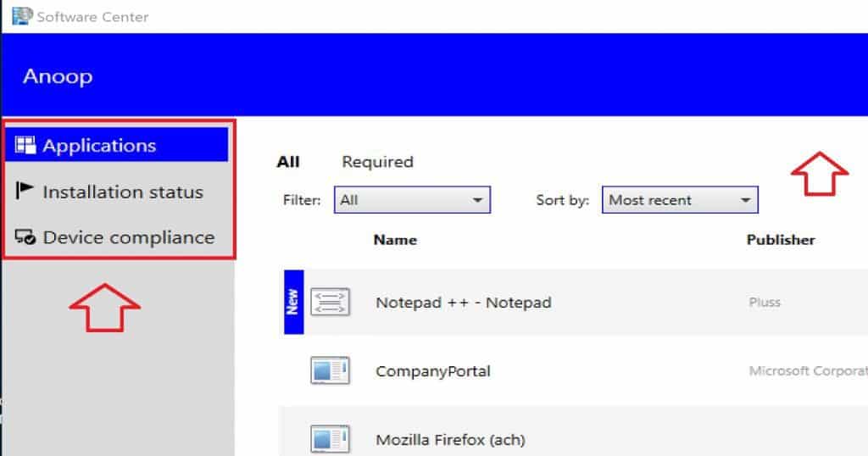Sort by the Publisher column header
Viewport: 868px width, 456px height.
(781, 240)
